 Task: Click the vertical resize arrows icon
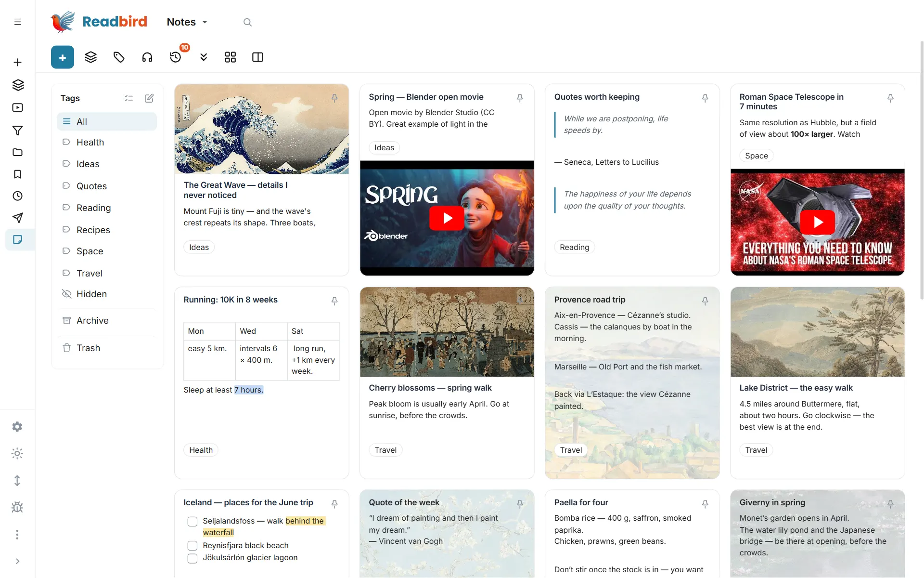17,481
